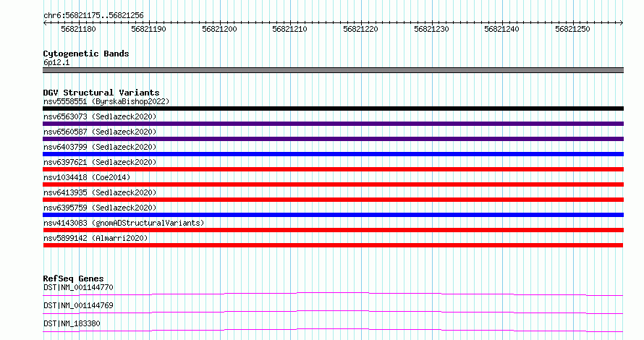Screen dimensions: 644x340
Task: Click the blue bar of nsv6395759
Action: pos(333,215)
